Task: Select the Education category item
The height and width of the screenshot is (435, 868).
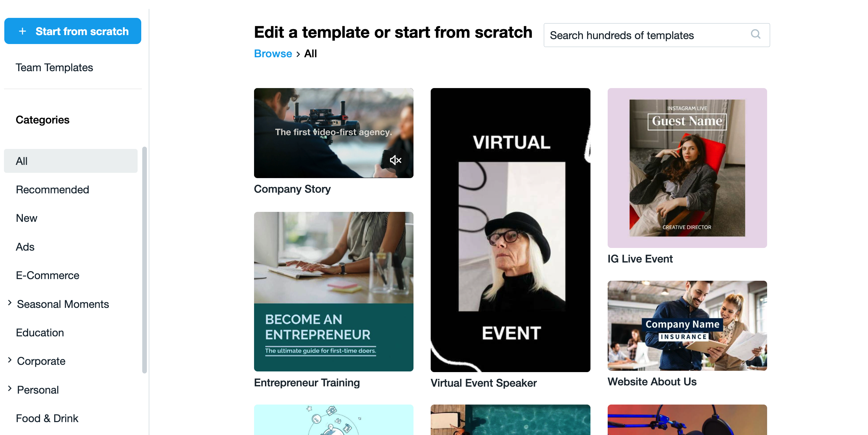Action: pyautogui.click(x=39, y=332)
